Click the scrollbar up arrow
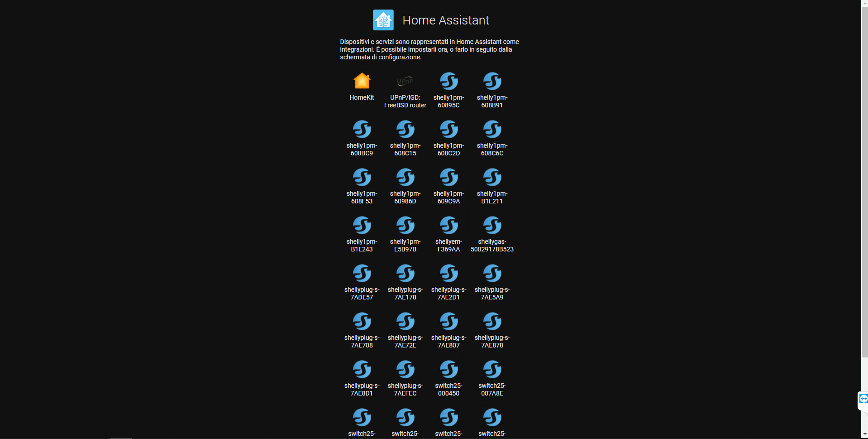This screenshot has height=439, width=868. pos(864,3)
